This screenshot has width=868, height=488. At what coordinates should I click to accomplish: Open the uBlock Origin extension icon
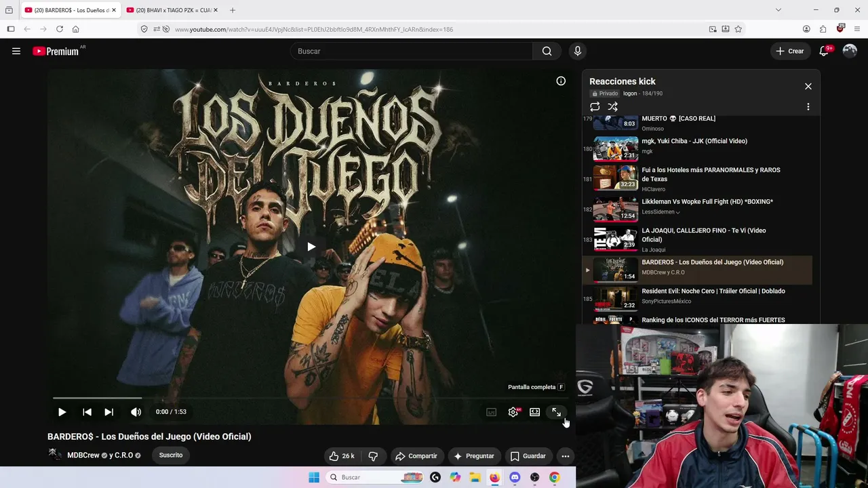pos(840,28)
